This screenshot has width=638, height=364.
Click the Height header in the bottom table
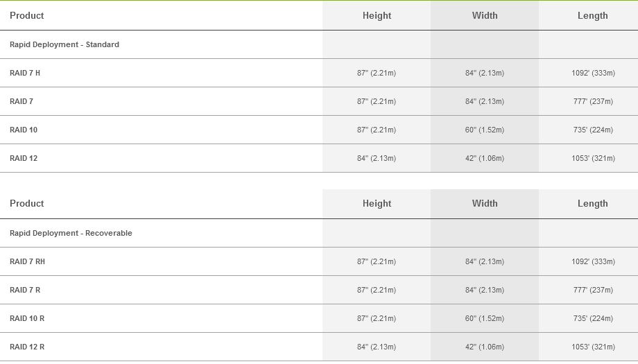tap(377, 203)
